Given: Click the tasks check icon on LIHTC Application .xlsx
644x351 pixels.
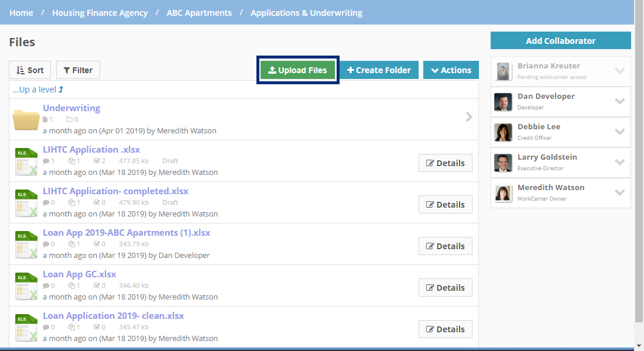Looking at the screenshot, I should 97,161.
